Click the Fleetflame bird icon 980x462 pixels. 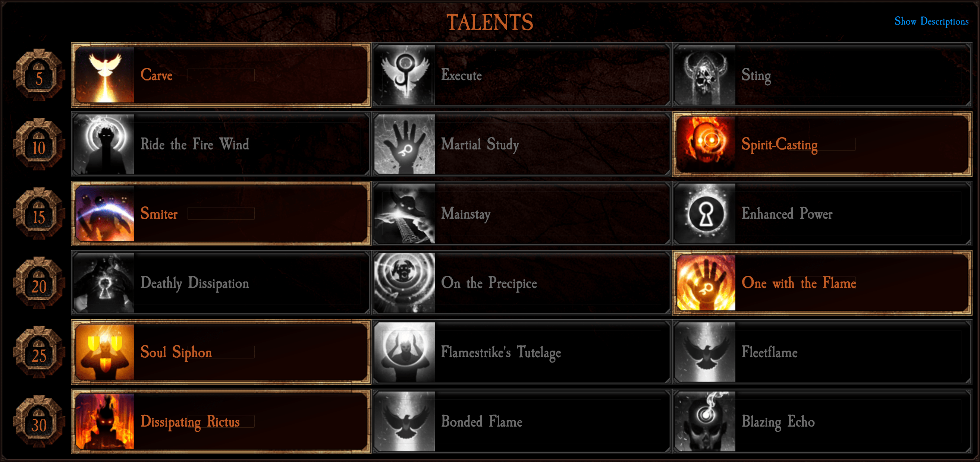705,352
